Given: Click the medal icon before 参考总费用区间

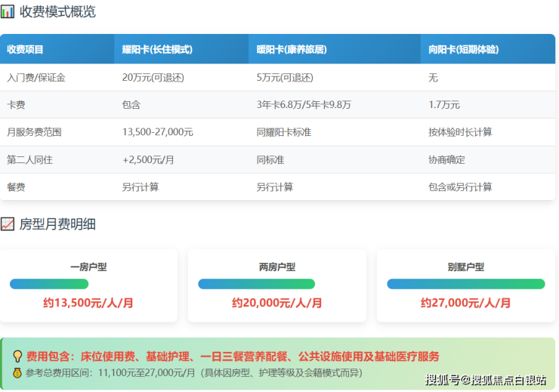Looking at the screenshot, I should click(17, 372).
